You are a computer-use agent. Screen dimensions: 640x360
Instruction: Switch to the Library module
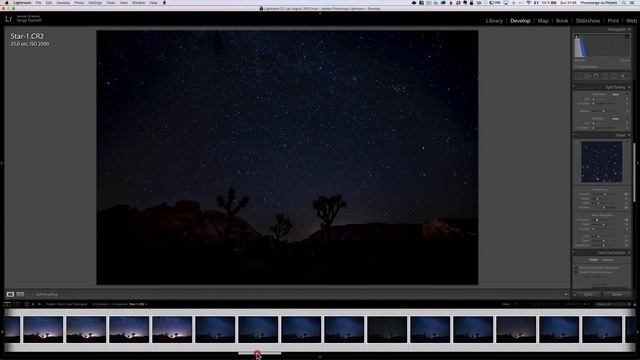[494, 20]
